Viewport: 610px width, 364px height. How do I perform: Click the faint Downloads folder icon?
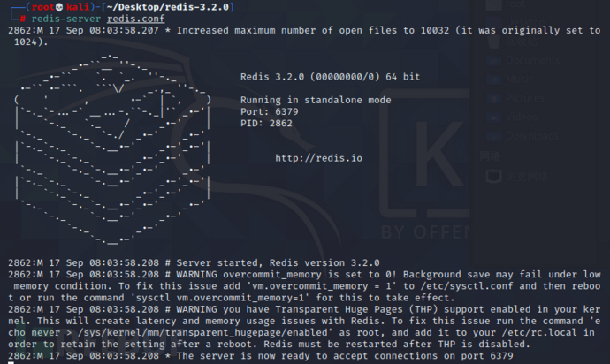coord(494,136)
